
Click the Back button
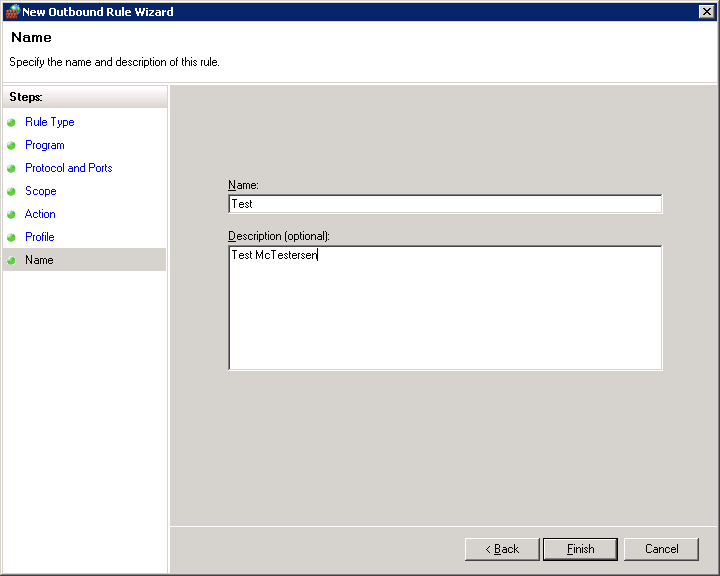tap(502, 549)
